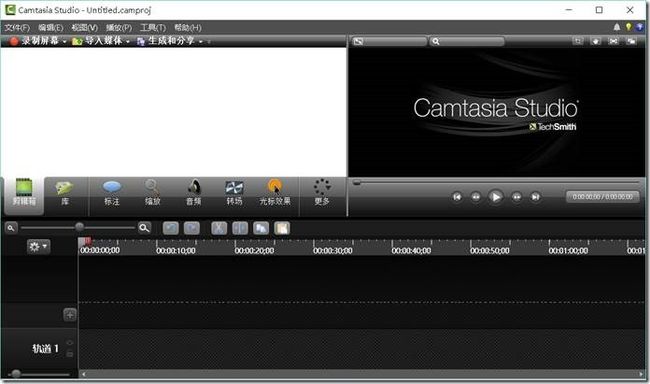This screenshot has height=384, width=650.
Task: Open the 音频 audio tab
Action: point(194,193)
